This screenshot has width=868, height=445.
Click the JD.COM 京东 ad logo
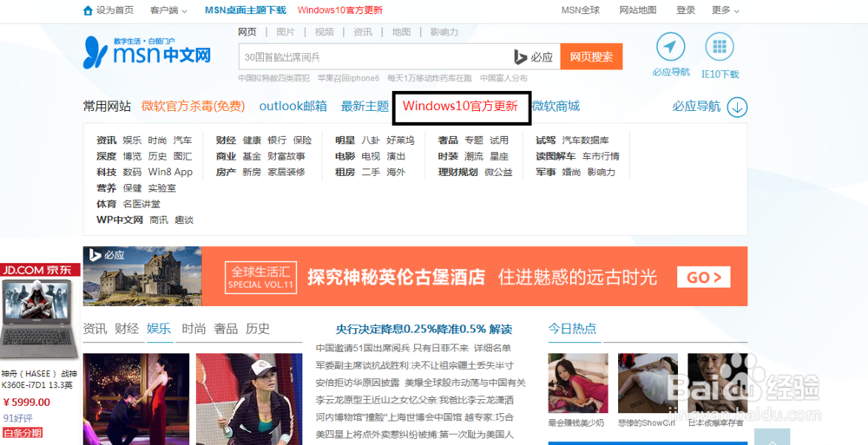pyautogui.click(x=40, y=270)
